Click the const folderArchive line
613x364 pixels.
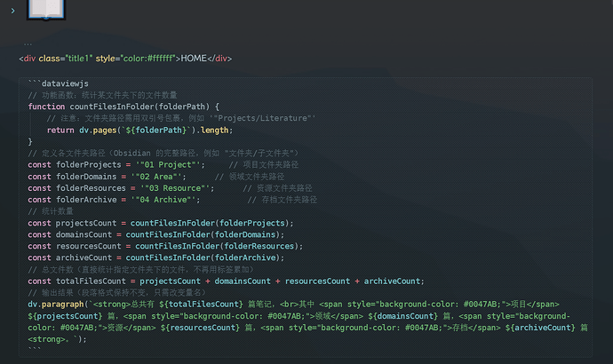[x=172, y=200]
